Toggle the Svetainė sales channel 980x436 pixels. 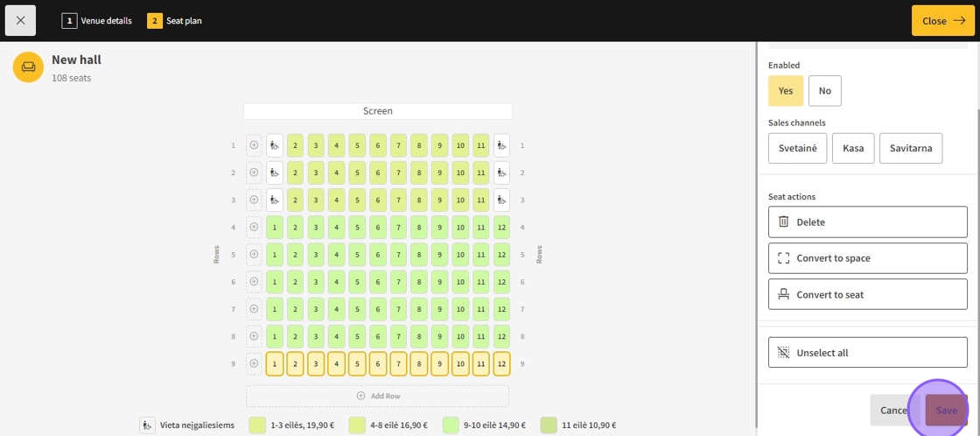coord(797,149)
